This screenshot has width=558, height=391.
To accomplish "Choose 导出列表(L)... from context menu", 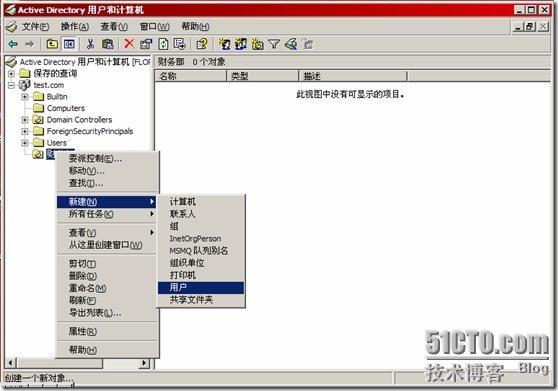I will (107, 313).
